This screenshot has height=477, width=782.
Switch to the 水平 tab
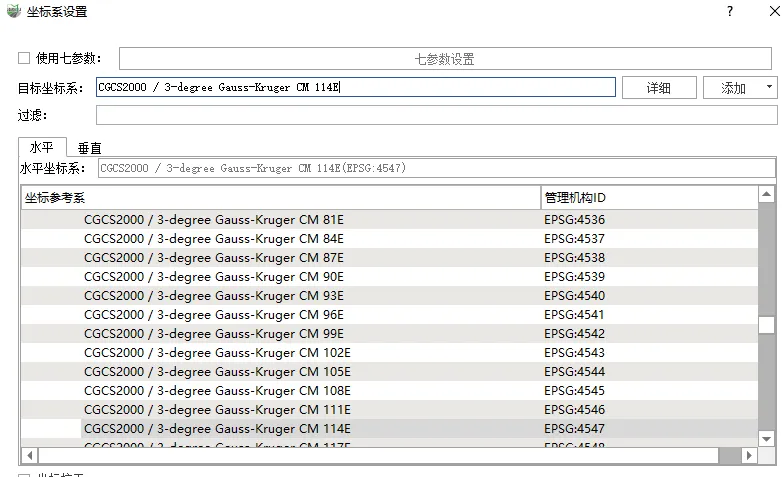42,147
